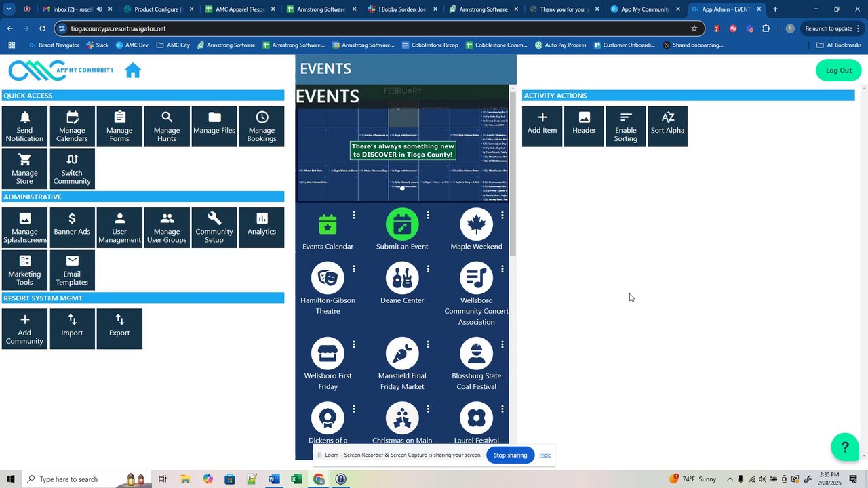Image resolution: width=868 pixels, height=488 pixels.
Task: Switch to Product Configure browser tab
Action: tap(159, 9)
